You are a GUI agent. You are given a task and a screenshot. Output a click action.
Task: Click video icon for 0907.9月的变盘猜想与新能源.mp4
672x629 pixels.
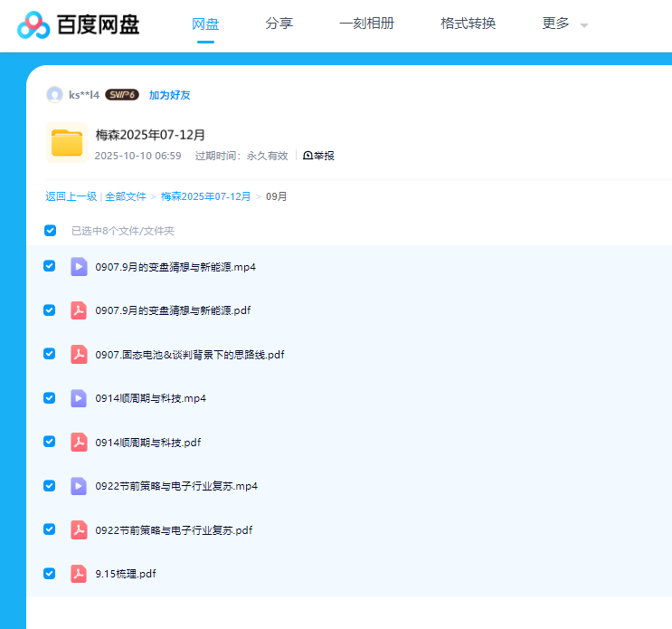click(x=80, y=267)
